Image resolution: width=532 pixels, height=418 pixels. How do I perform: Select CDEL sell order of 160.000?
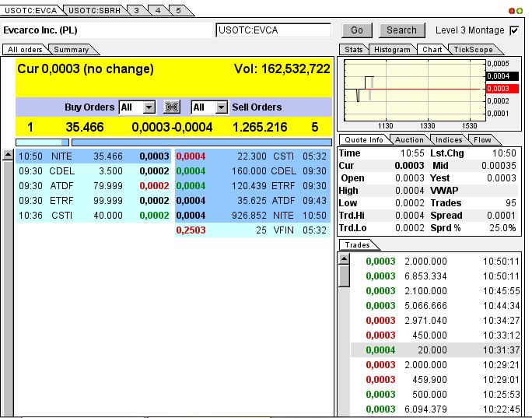click(x=253, y=170)
